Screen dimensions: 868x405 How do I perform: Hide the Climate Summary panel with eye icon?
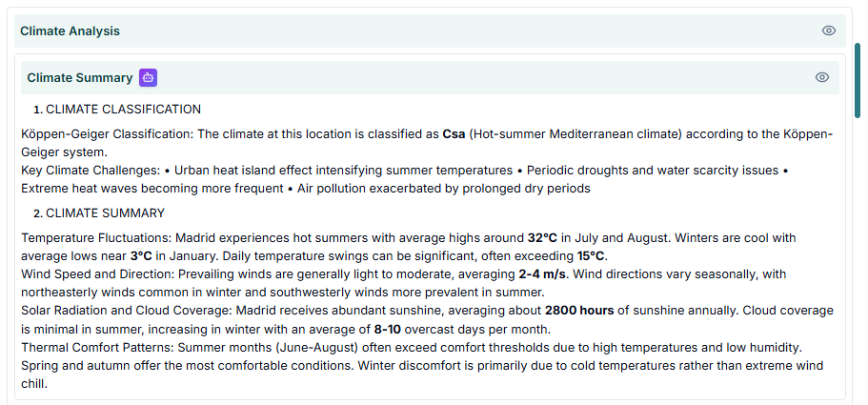point(821,77)
